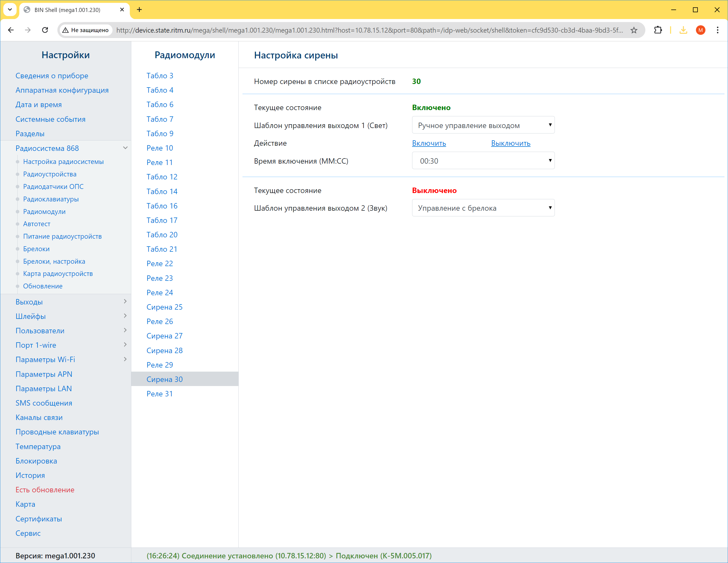Open Дата и время settings

(x=38, y=105)
